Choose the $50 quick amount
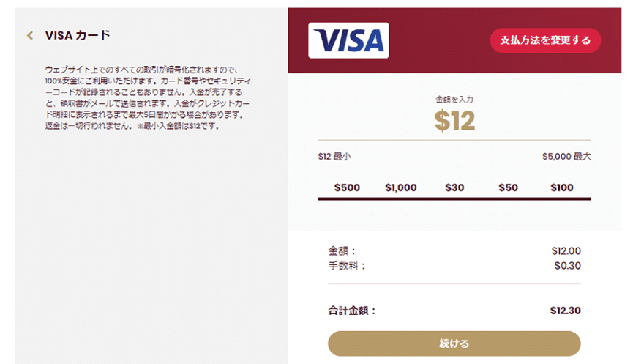This screenshot has width=644, height=364. tap(508, 187)
